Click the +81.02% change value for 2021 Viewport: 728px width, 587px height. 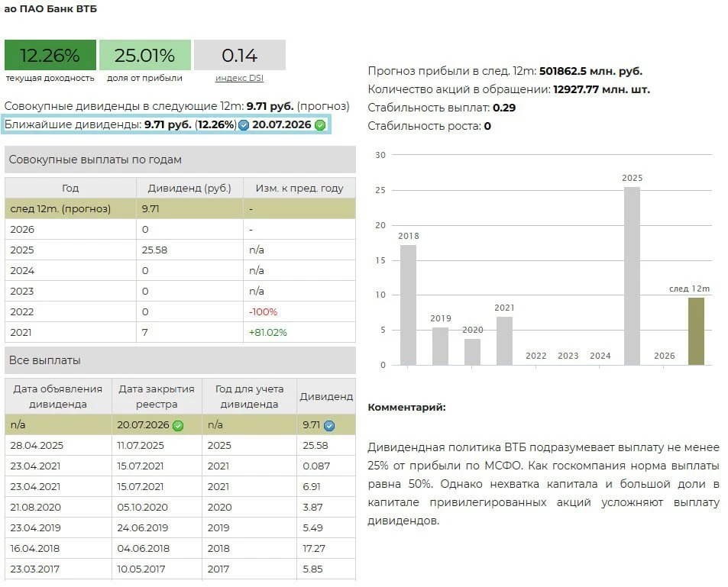[268, 332]
